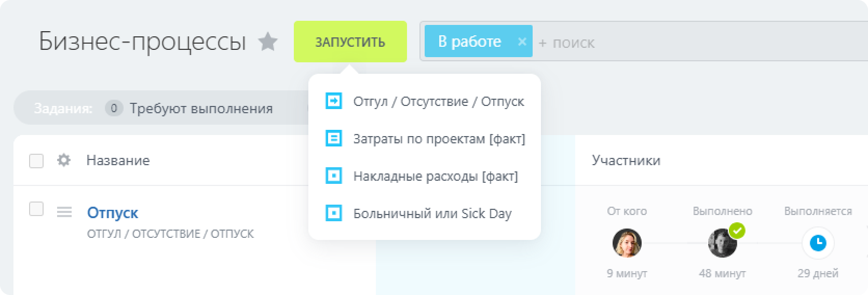Open the Отпуск business process link
Screen dimensions: 868x295
click(x=113, y=212)
